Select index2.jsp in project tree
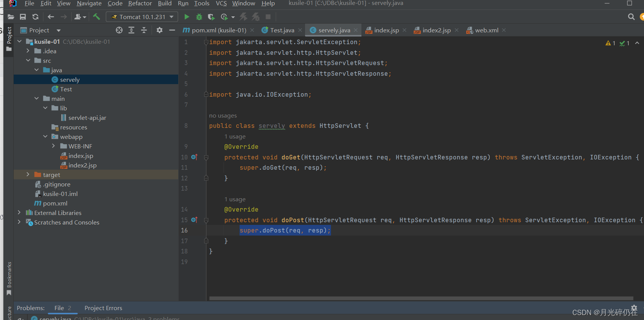This screenshot has height=320, width=644. pyautogui.click(x=82, y=165)
